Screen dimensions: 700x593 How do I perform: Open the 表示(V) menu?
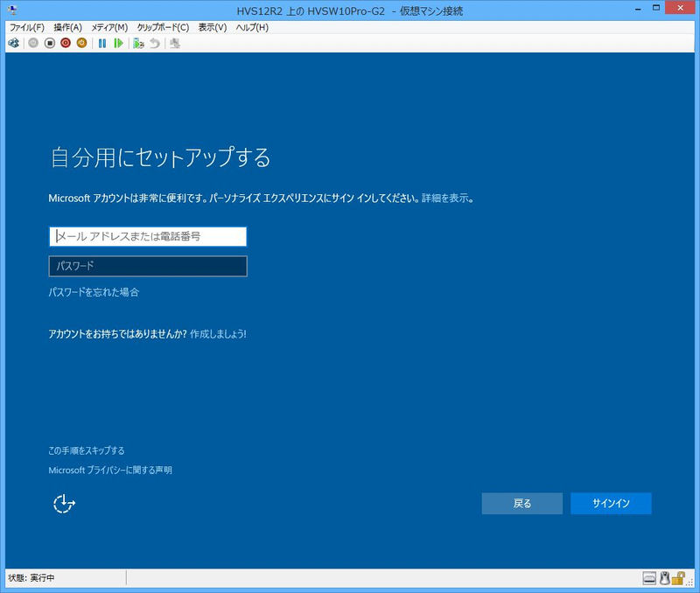point(213,28)
